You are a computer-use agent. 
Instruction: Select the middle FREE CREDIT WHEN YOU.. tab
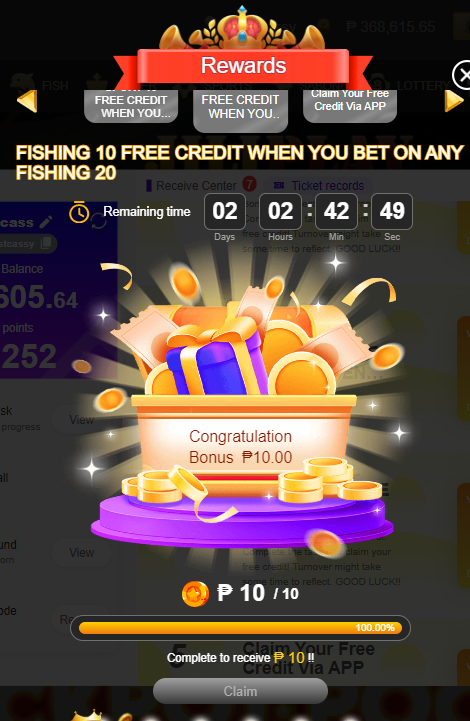(241, 110)
